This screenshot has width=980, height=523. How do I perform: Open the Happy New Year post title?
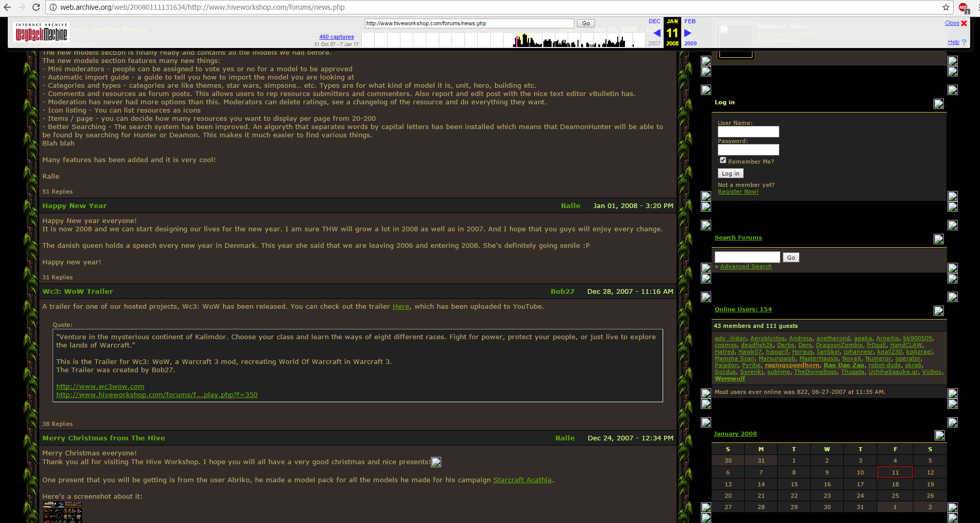(74, 205)
